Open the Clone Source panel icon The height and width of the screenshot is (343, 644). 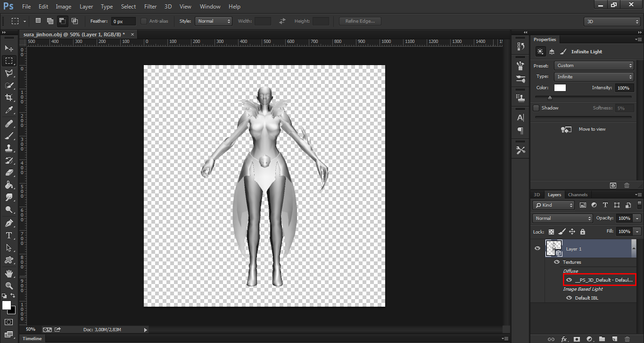click(520, 98)
